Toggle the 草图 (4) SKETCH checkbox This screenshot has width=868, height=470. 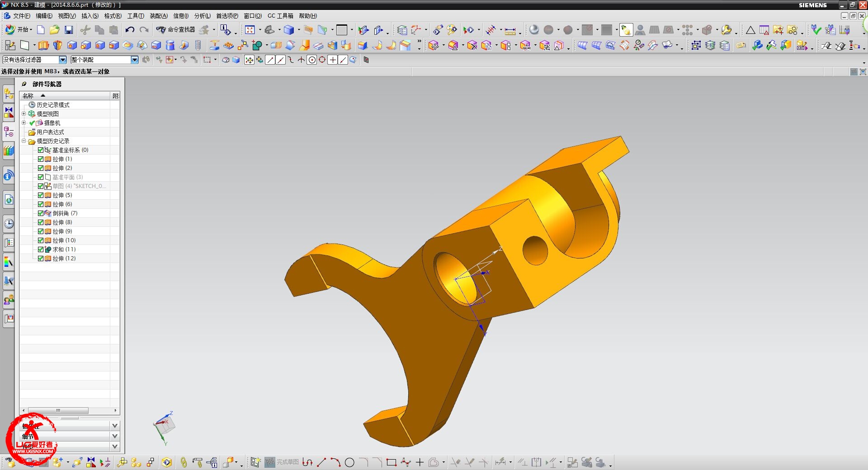[41, 186]
